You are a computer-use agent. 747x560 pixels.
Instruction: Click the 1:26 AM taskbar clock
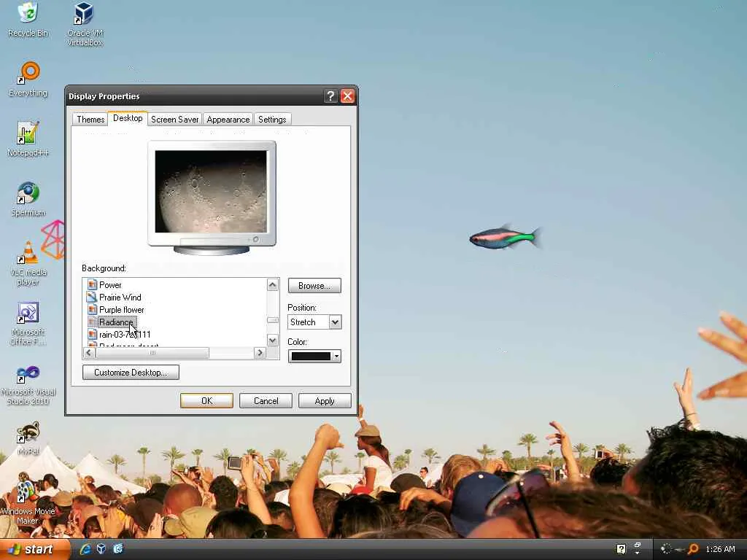coord(720,549)
